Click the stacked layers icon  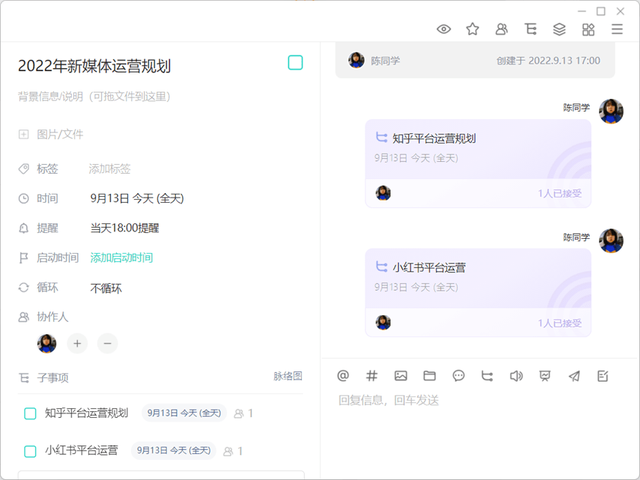point(559,29)
